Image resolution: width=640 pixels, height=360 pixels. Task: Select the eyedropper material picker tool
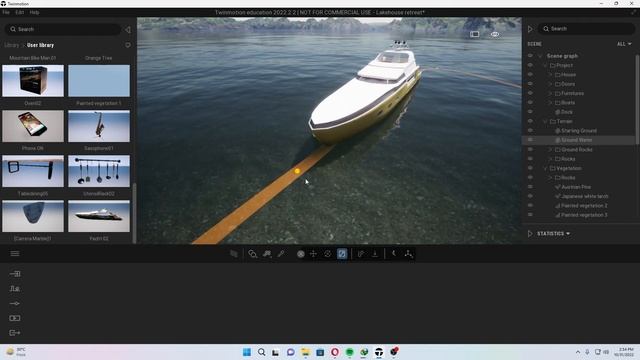(281, 254)
